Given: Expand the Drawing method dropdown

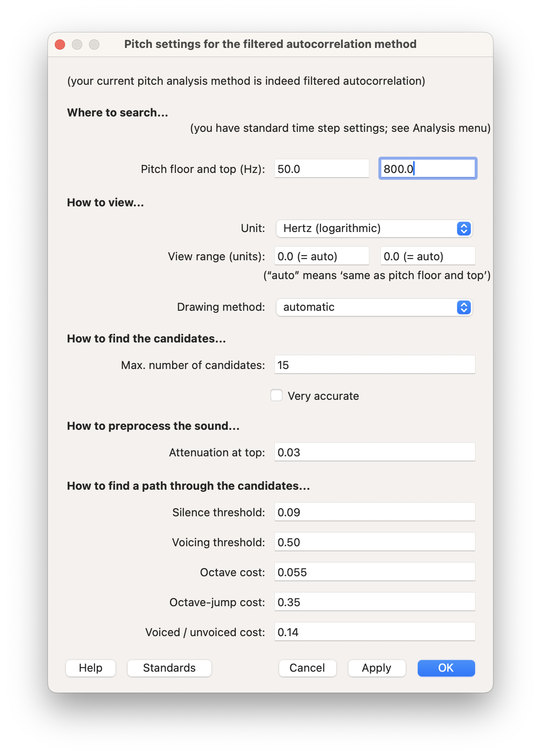Looking at the screenshot, I should (x=375, y=307).
